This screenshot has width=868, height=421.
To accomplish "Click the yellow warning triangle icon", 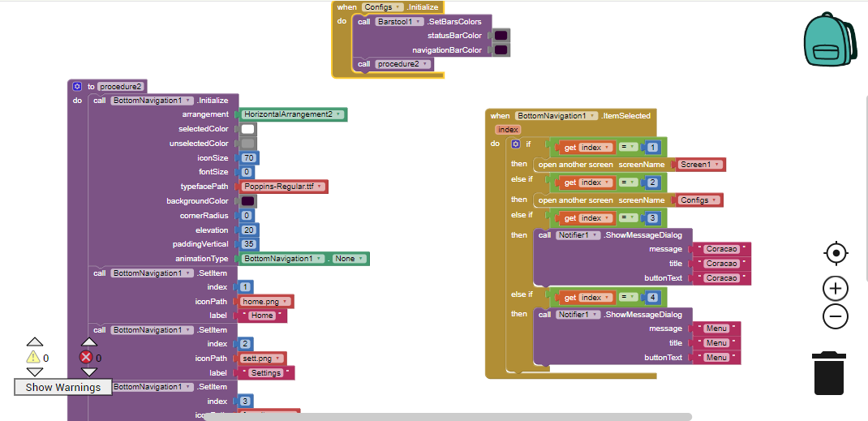I will point(33,357).
